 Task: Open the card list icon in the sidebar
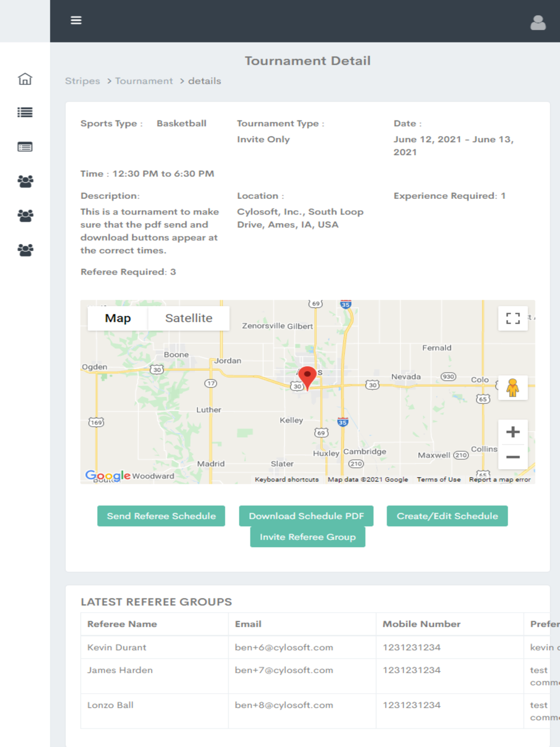25,147
